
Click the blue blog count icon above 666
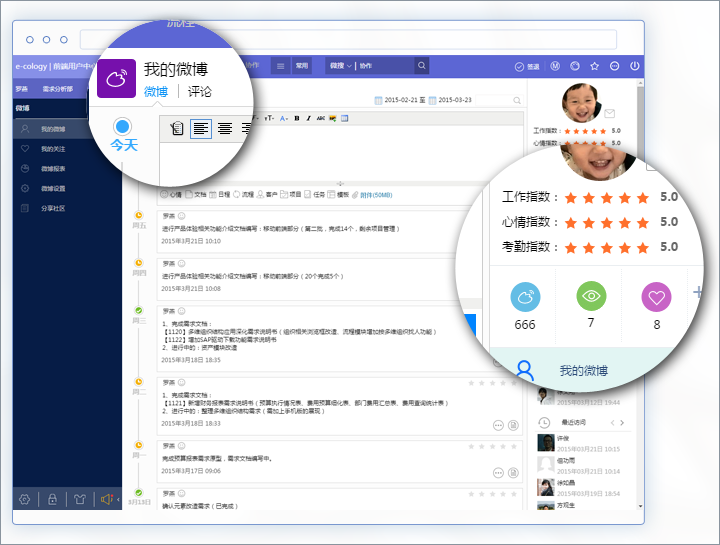525,297
